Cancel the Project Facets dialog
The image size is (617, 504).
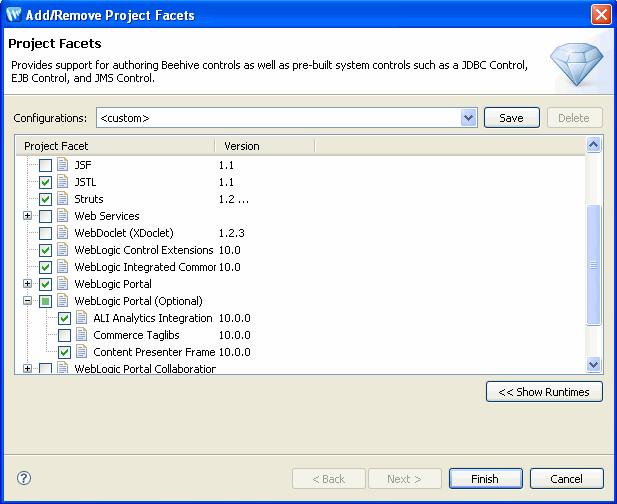coord(567,479)
